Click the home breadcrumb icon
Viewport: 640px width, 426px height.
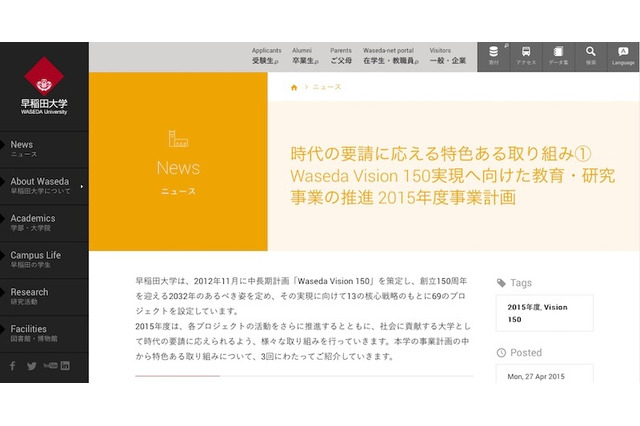[x=294, y=87]
